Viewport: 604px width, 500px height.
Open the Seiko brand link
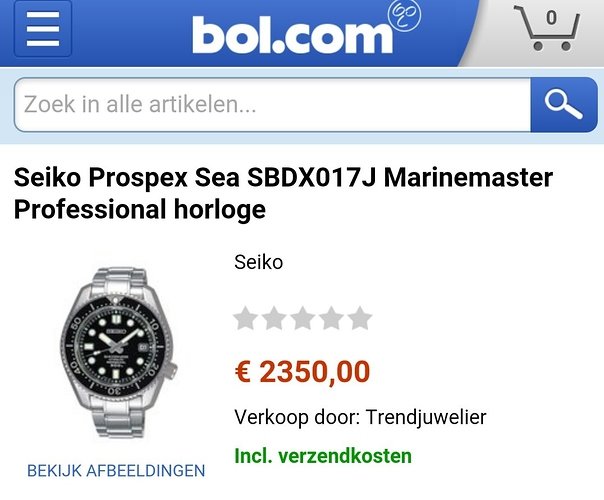coord(258,262)
